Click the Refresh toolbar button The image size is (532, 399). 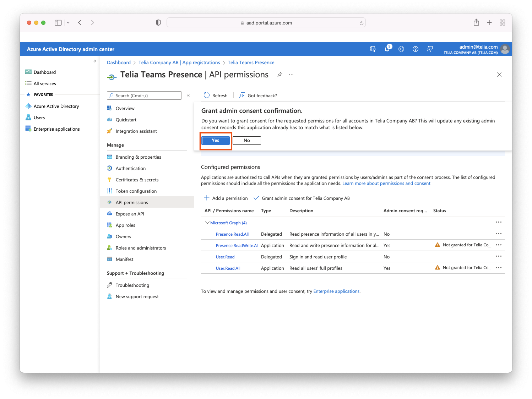click(x=216, y=95)
